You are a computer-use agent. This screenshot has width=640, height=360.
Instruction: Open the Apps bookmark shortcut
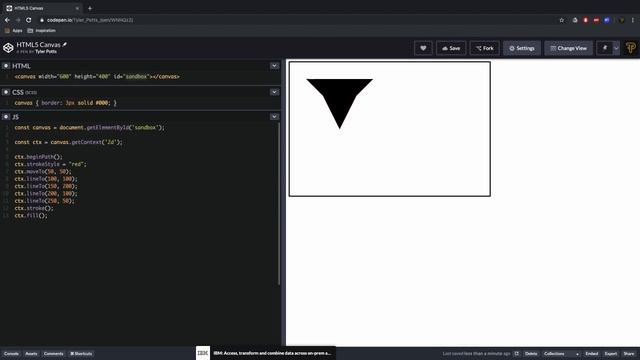pyautogui.click(x=13, y=31)
